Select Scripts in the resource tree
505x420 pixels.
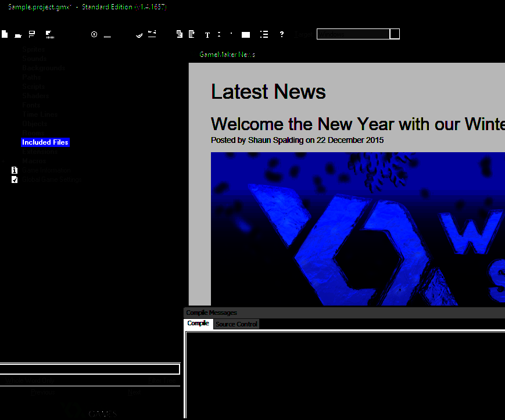pos(34,87)
